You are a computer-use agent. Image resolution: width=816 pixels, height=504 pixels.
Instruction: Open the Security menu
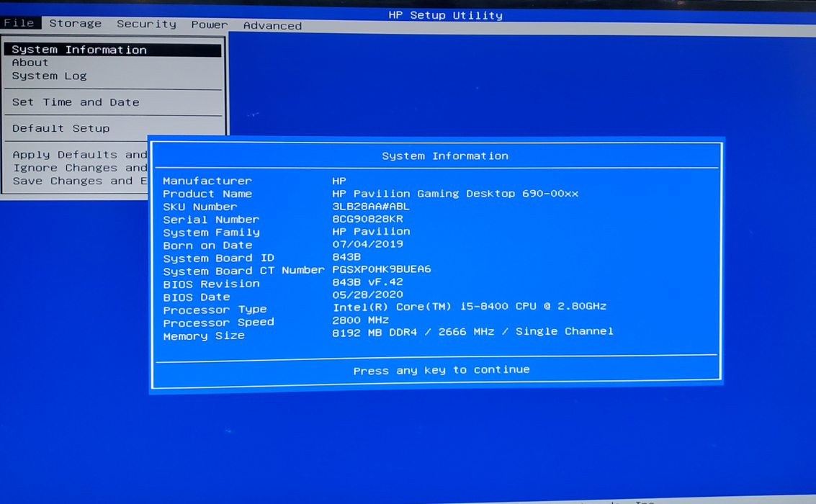click(x=146, y=24)
